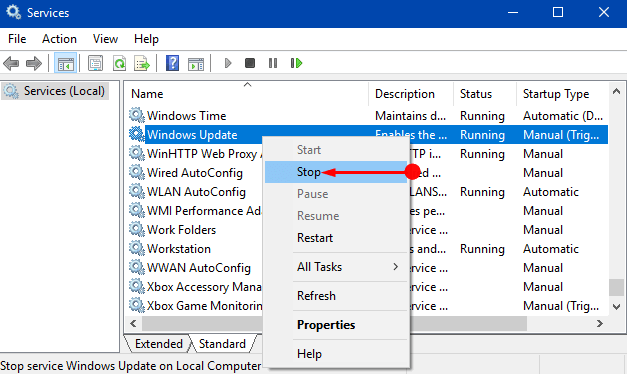Click the Windows Update service gear icon
This screenshot has width=627, height=374.
(137, 134)
